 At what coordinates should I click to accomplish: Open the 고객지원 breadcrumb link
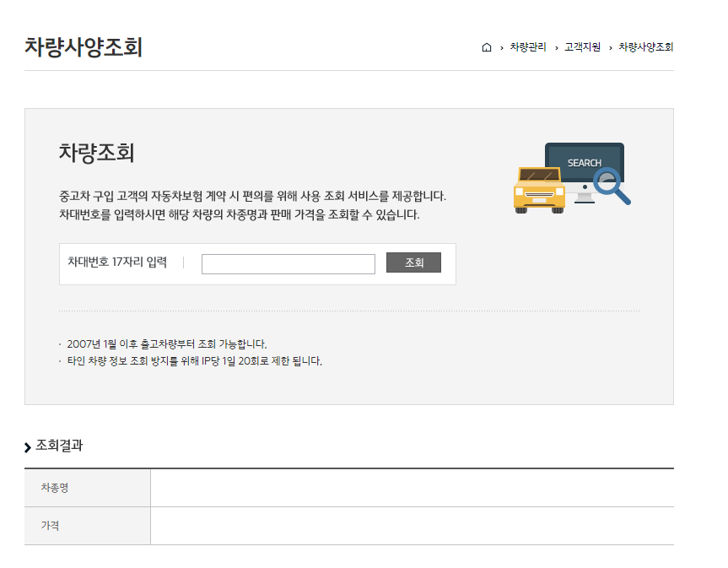(x=582, y=47)
